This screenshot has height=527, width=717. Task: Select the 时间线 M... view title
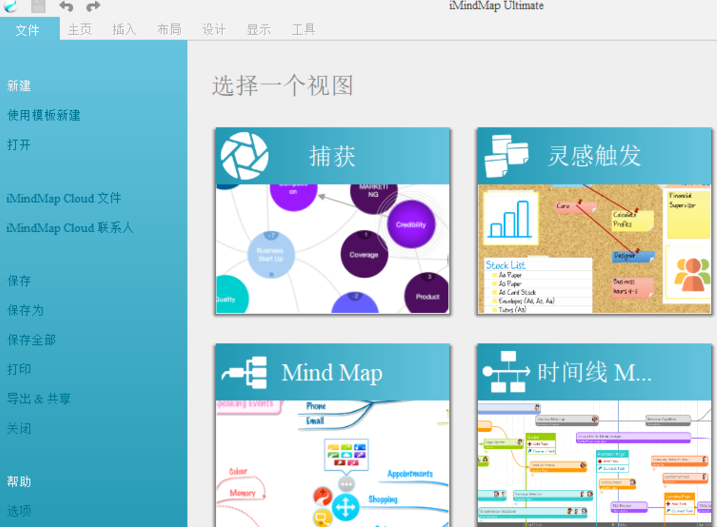click(594, 372)
